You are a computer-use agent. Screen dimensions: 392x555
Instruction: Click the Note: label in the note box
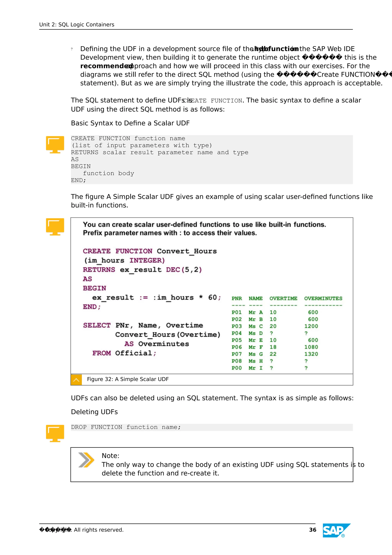[110, 456]
